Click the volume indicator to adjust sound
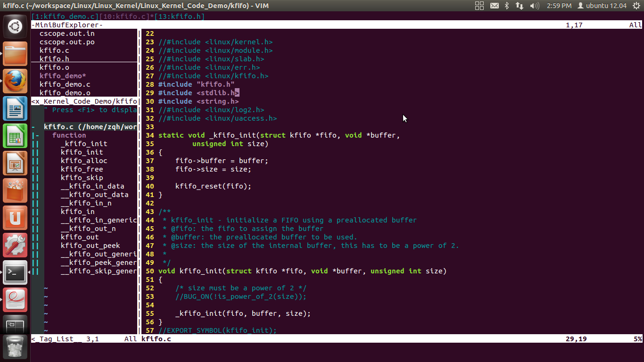Image resolution: width=644 pixels, height=362 pixels. pos(535,6)
